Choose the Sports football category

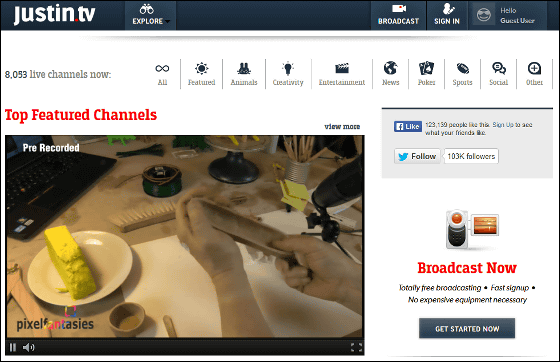(x=462, y=68)
